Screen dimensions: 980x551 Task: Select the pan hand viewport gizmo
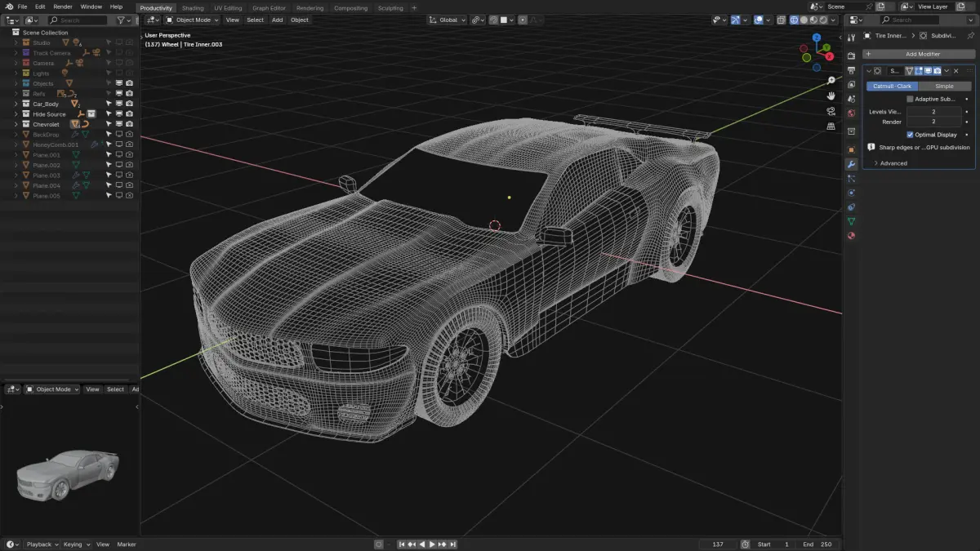pyautogui.click(x=831, y=96)
